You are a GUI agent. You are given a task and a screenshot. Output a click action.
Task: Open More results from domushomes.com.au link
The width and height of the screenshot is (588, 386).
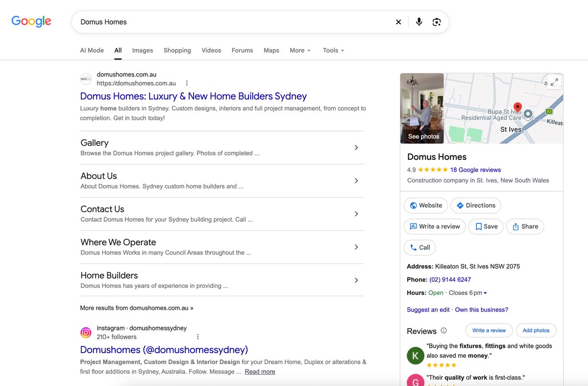pyautogui.click(x=137, y=308)
